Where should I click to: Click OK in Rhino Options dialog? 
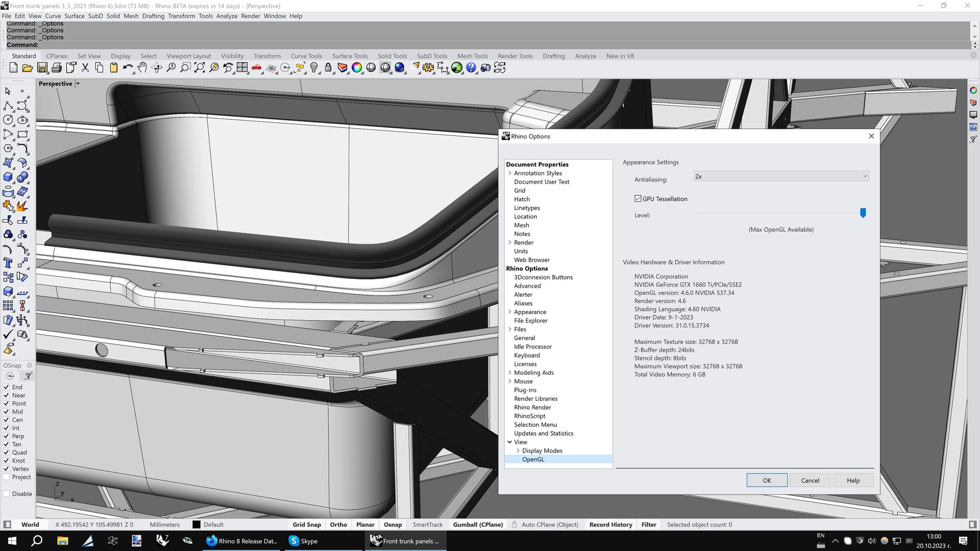767,481
